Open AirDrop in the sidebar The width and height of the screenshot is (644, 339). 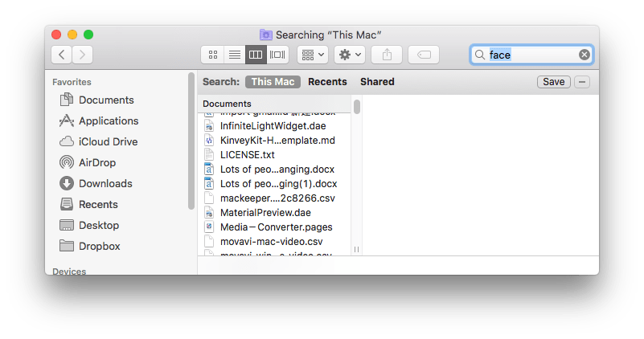[x=96, y=162]
